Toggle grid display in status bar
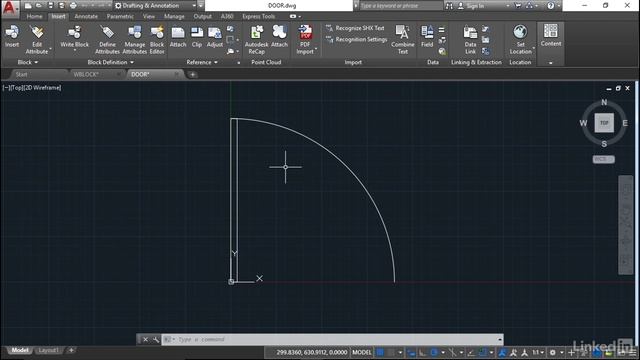This screenshot has height=360, width=640. click(x=380, y=352)
